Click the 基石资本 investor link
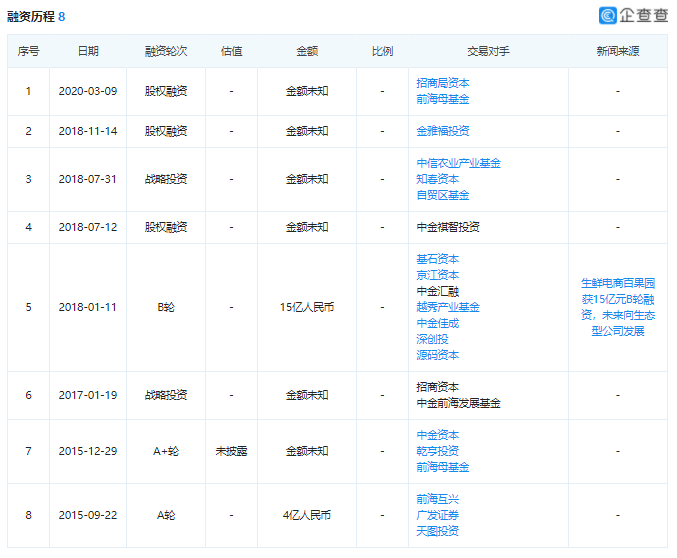The height and width of the screenshot is (558, 677). coord(438,259)
